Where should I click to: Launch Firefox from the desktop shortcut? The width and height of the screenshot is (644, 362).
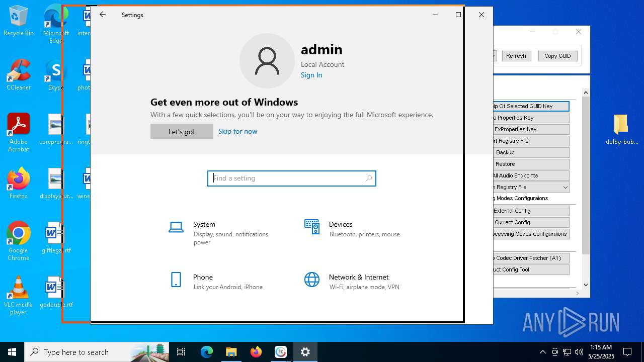click(19, 184)
